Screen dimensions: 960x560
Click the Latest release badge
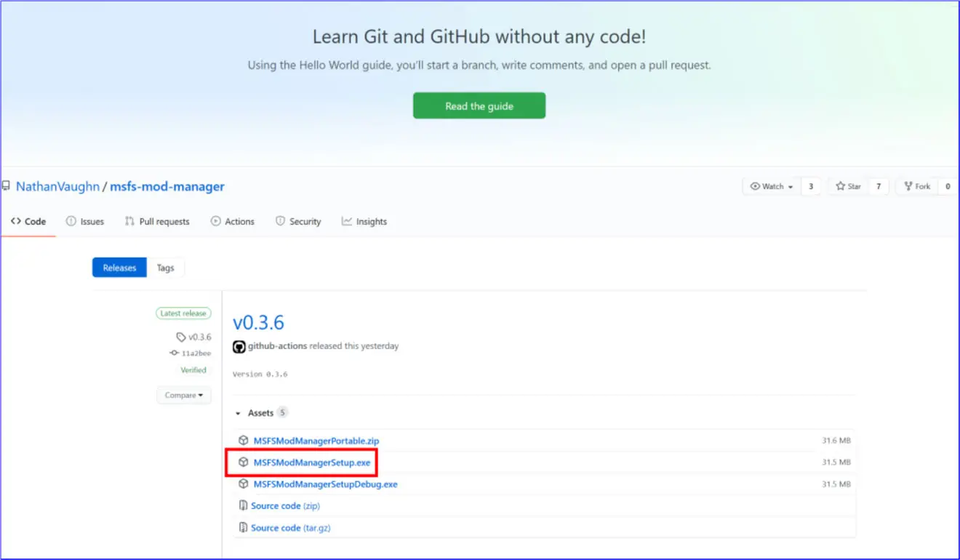pyautogui.click(x=183, y=313)
